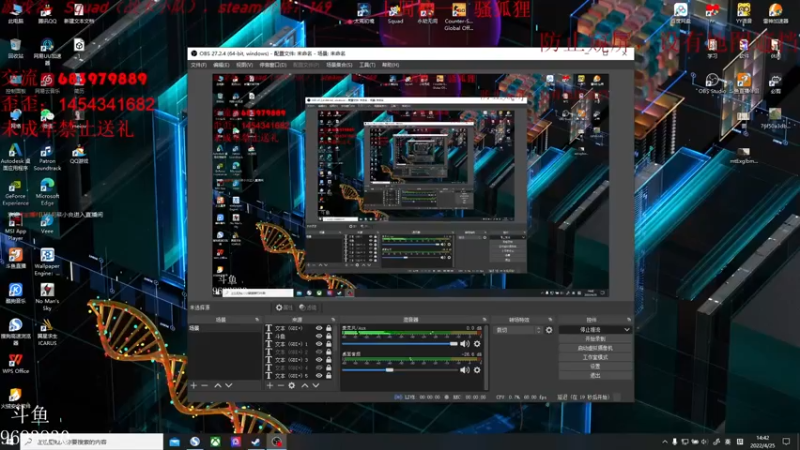Open Patron Soundtrack desktop icon
Screen dimensions: 800x450
click(x=47, y=157)
